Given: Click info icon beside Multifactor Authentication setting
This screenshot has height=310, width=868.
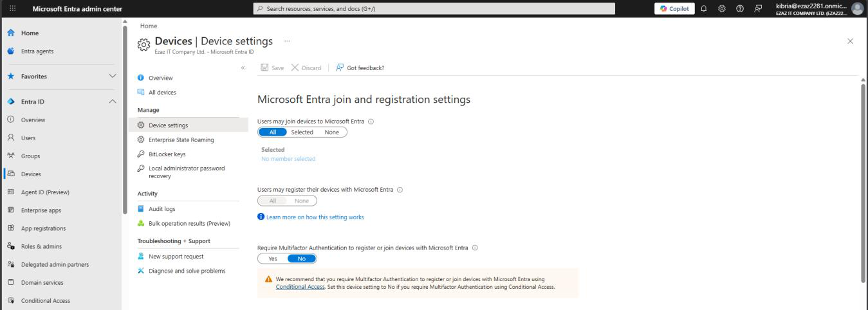Looking at the screenshot, I should pos(475,248).
